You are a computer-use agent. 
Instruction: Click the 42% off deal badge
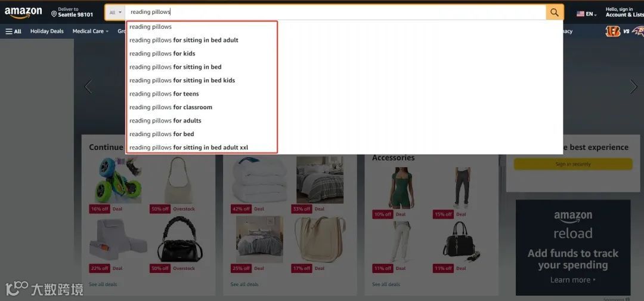(241, 209)
